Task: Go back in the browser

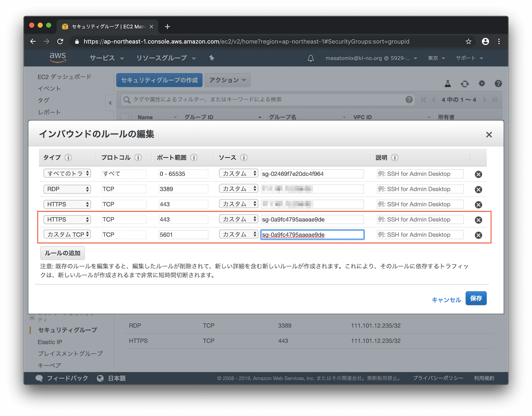Action: [33, 41]
